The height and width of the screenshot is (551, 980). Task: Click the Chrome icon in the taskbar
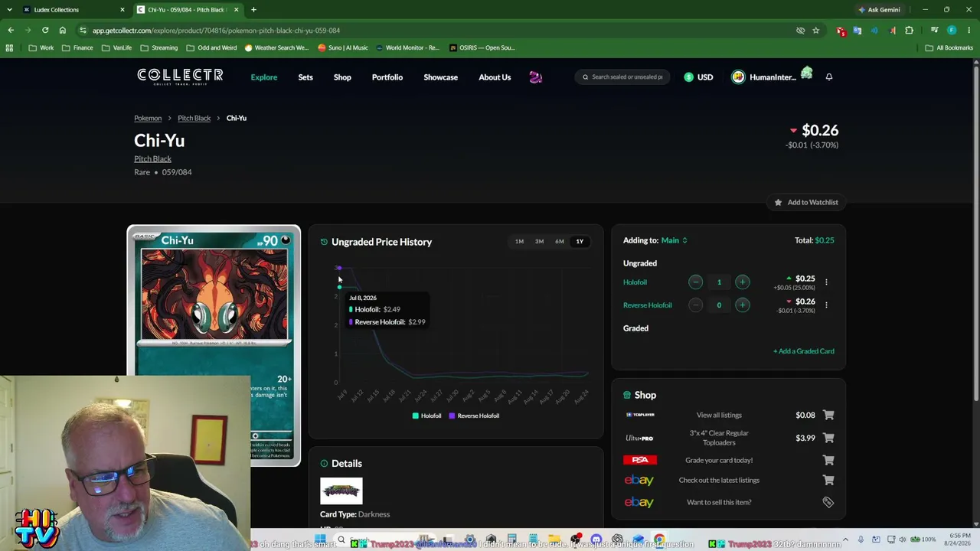(659, 540)
